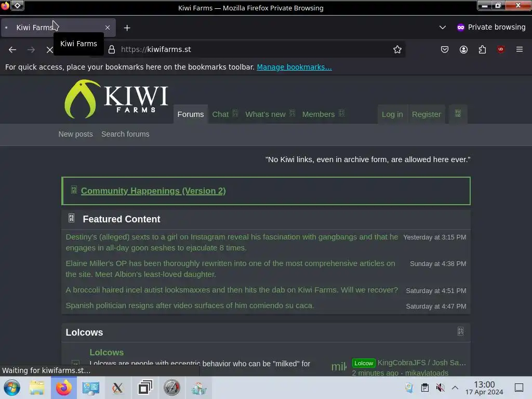Expand the Chat menu arrow icon
This screenshot has height=399, width=532.
(235, 113)
